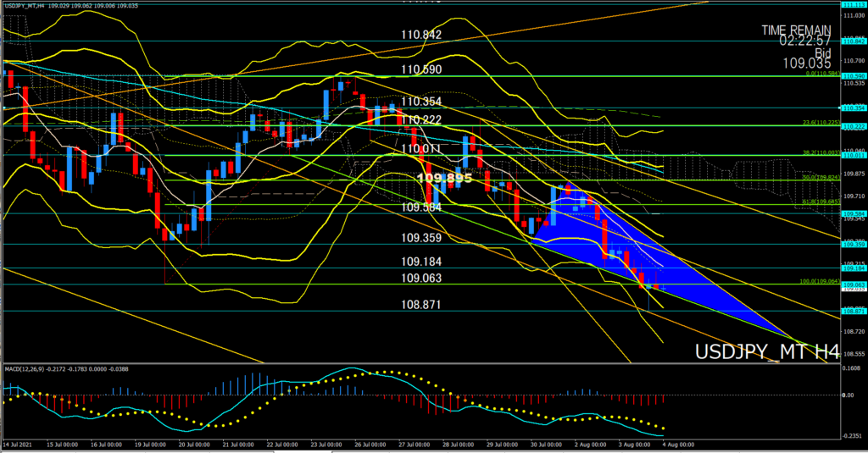This screenshot has width=868, height=453.
Task: Click the in-chart 108.871 level label
Action: pyautogui.click(x=421, y=305)
